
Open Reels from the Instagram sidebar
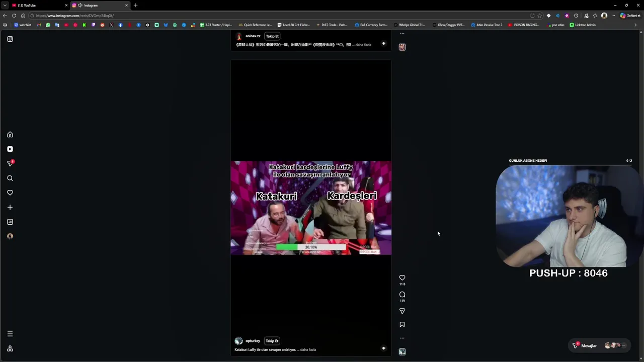[x=10, y=149]
